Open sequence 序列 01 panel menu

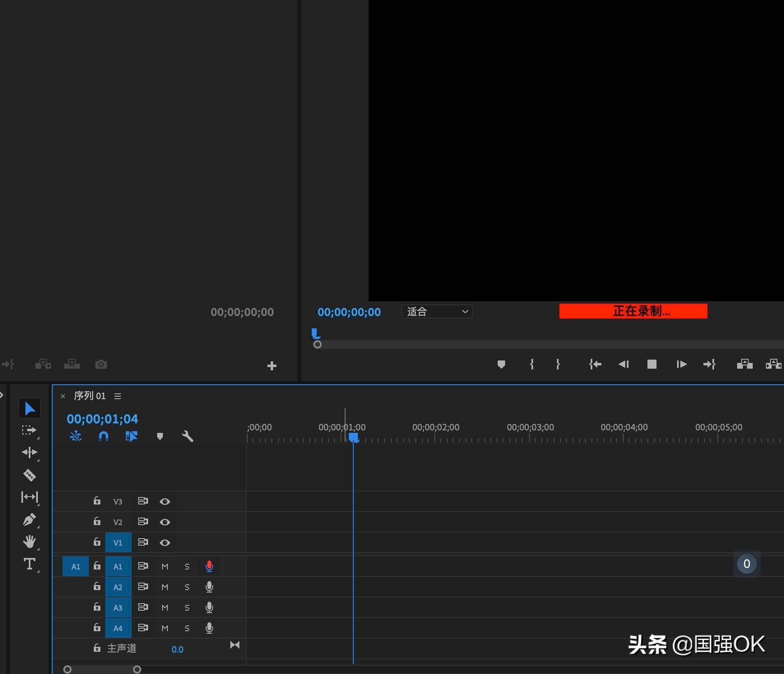coord(118,396)
